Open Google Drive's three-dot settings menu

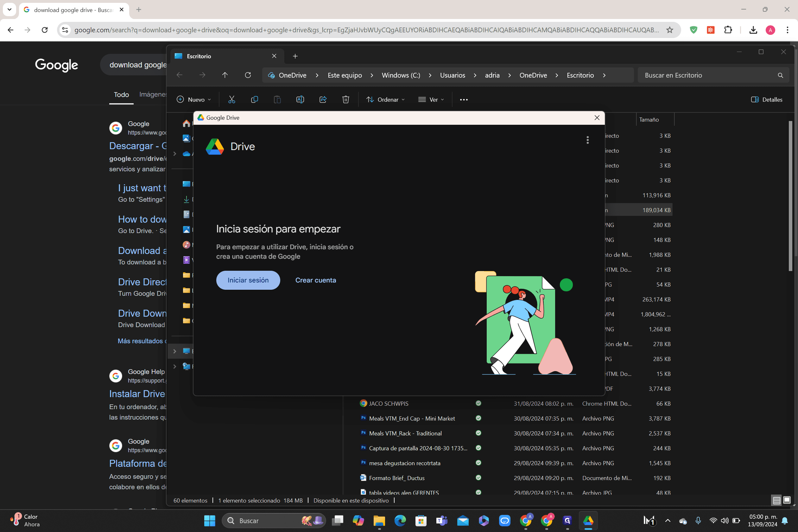pos(588,140)
